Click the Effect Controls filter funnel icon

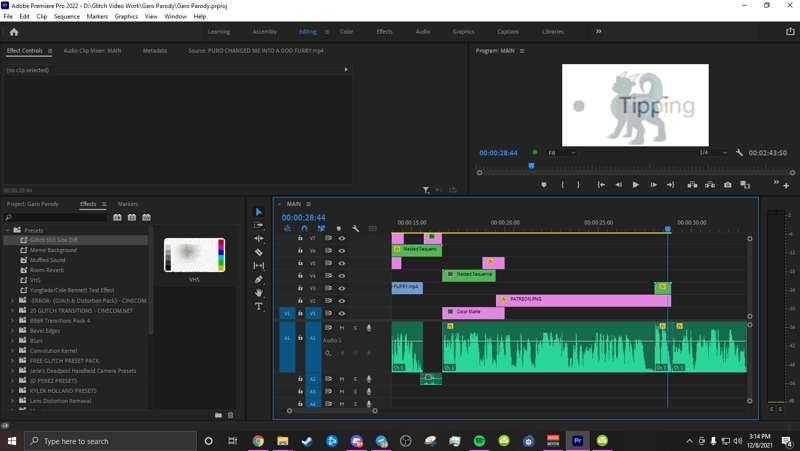pyautogui.click(x=426, y=190)
